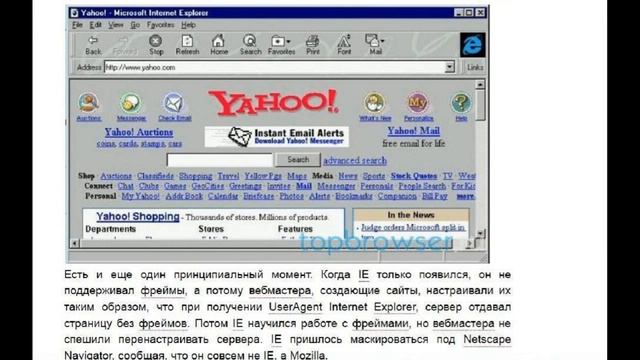Click the Sports link
Screen dimensions: 640x360
(374, 176)
